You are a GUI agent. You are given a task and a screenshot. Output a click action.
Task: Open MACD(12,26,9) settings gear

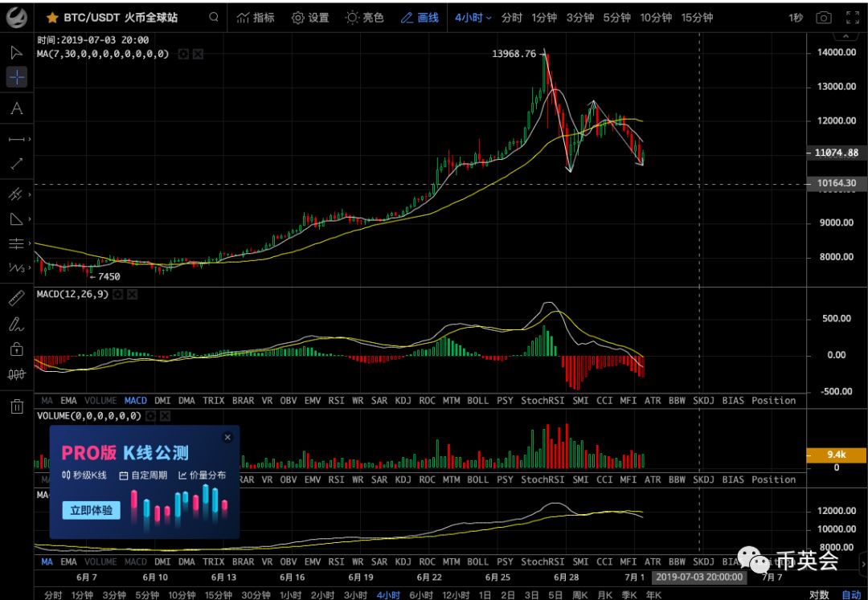pos(117,295)
